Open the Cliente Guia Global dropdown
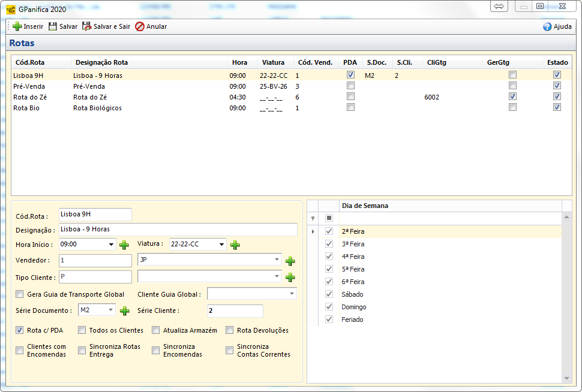The image size is (582, 392). [x=292, y=294]
